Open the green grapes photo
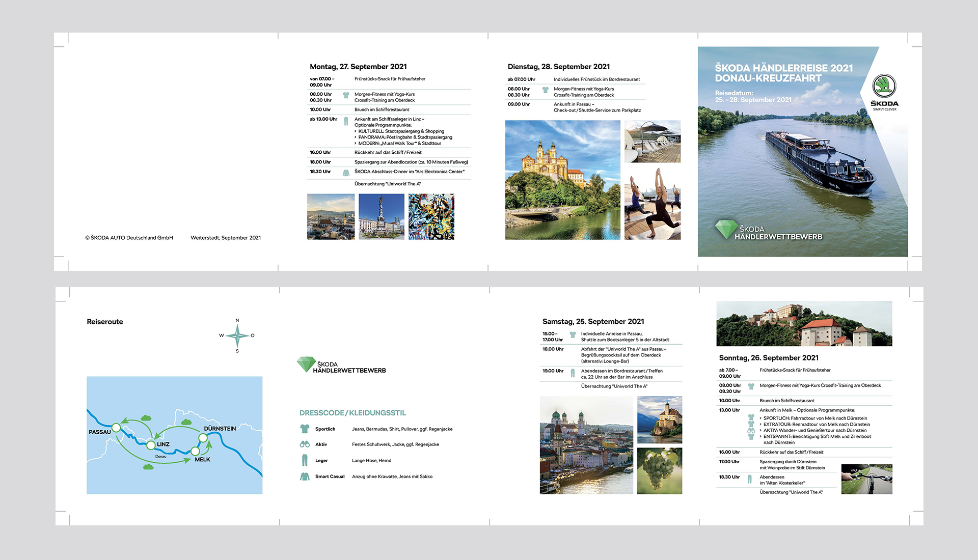Image resolution: width=978 pixels, height=560 pixels. (659, 470)
